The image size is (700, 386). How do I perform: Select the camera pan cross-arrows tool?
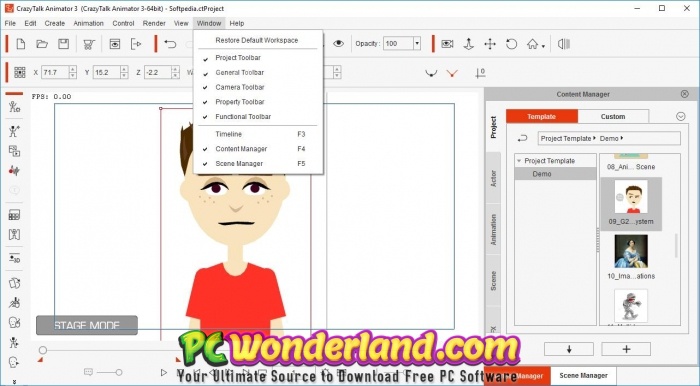[490, 44]
